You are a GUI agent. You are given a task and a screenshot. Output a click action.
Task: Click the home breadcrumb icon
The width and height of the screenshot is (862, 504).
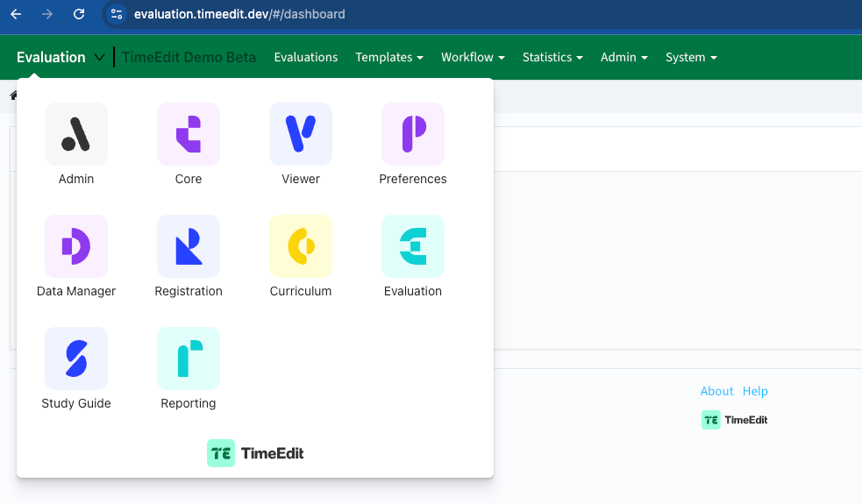[13, 96]
